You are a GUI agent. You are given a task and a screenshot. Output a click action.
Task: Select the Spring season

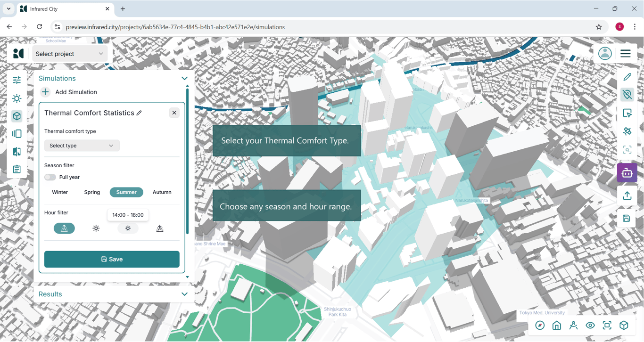pyautogui.click(x=92, y=192)
